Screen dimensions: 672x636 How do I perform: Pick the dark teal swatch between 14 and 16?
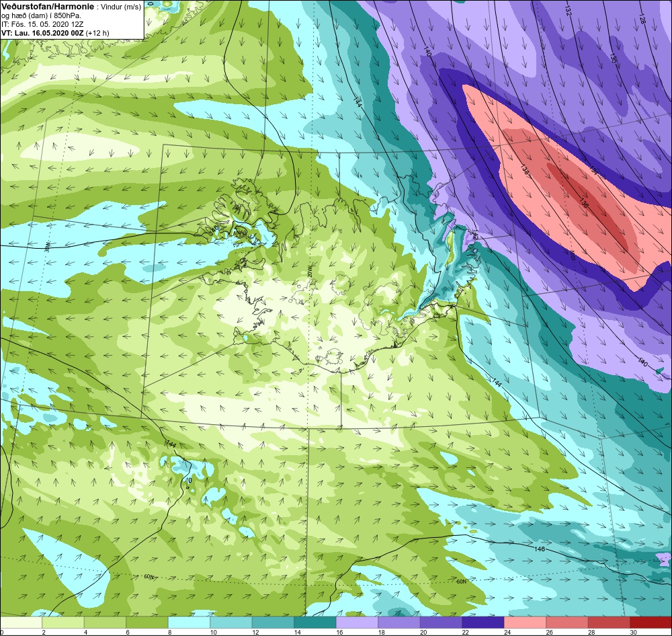315,623
